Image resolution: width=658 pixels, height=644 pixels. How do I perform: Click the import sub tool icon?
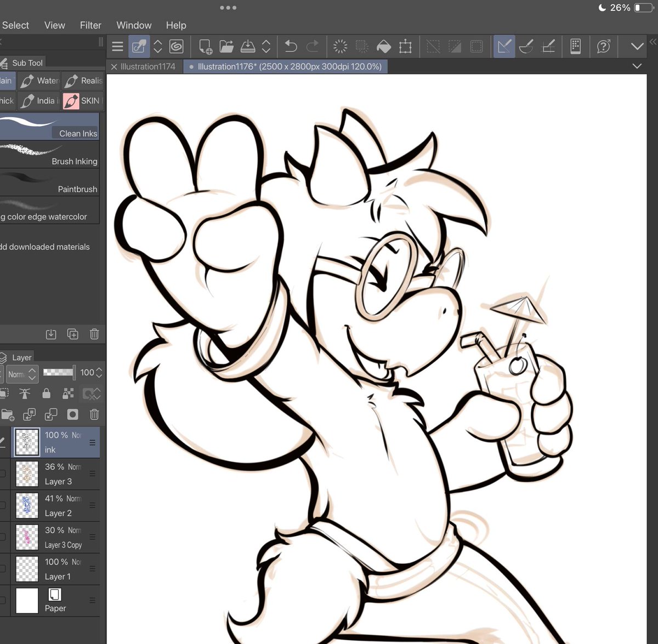click(x=51, y=334)
